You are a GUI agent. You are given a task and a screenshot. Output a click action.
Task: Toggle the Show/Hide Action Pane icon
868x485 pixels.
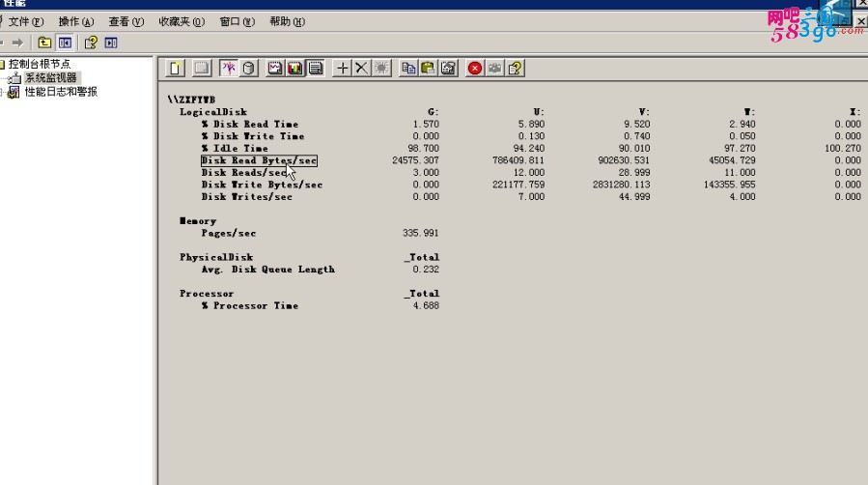[x=111, y=43]
